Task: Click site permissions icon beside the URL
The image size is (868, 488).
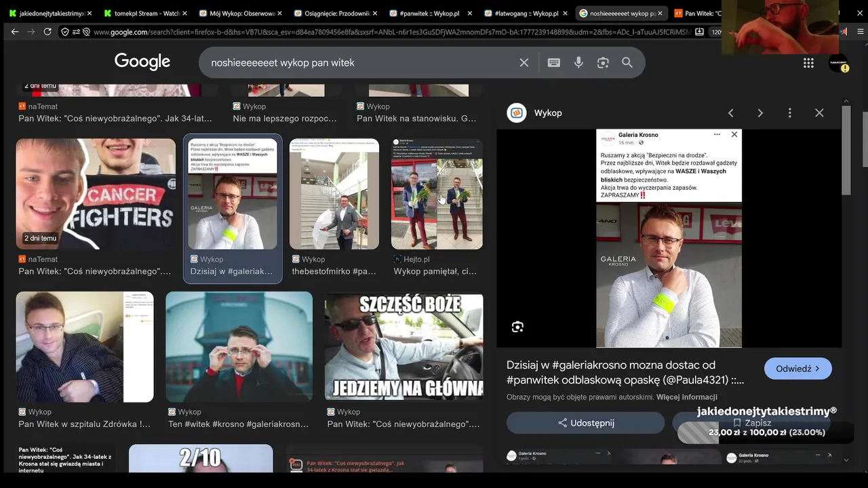Action: coord(76,32)
